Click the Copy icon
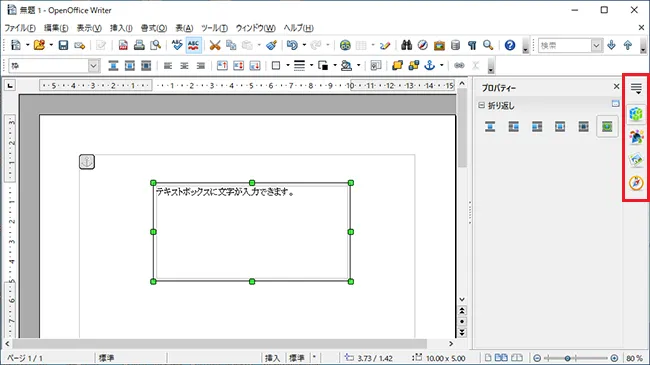650x365 pixels. (x=231, y=45)
